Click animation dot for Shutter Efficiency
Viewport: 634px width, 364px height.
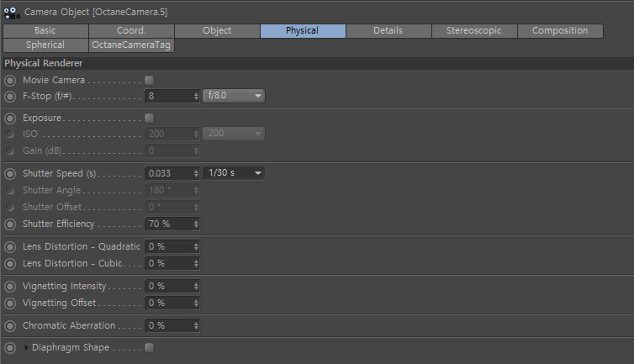pos(10,224)
